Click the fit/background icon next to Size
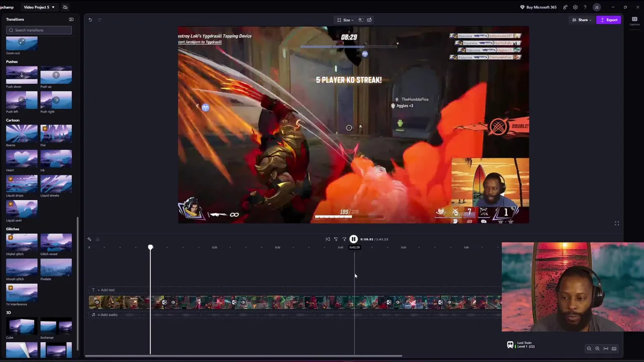 (x=360, y=20)
